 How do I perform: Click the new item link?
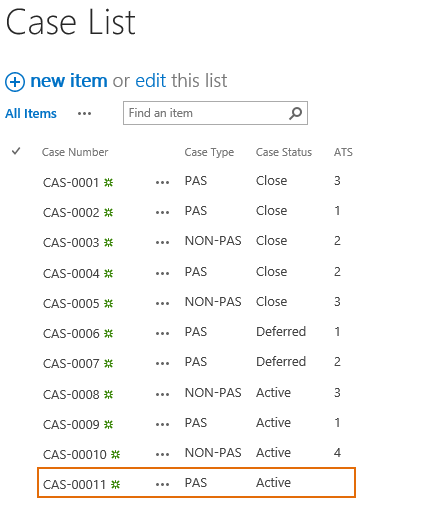(69, 81)
